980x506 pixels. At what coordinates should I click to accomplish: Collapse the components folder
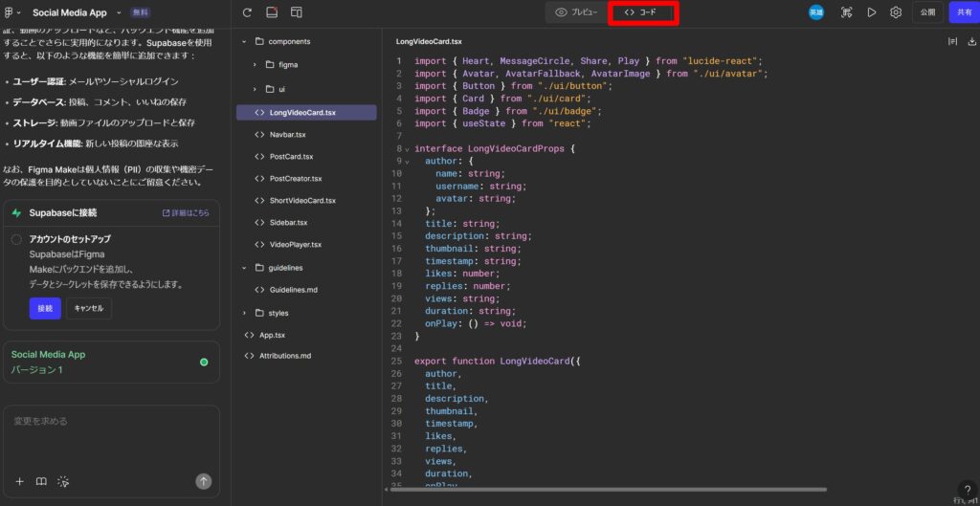click(x=245, y=42)
